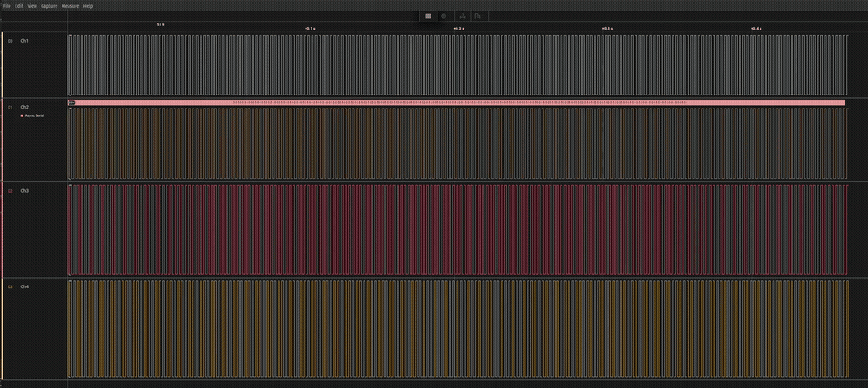Open the Edit menu
The image size is (868, 388).
coord(19,5)
